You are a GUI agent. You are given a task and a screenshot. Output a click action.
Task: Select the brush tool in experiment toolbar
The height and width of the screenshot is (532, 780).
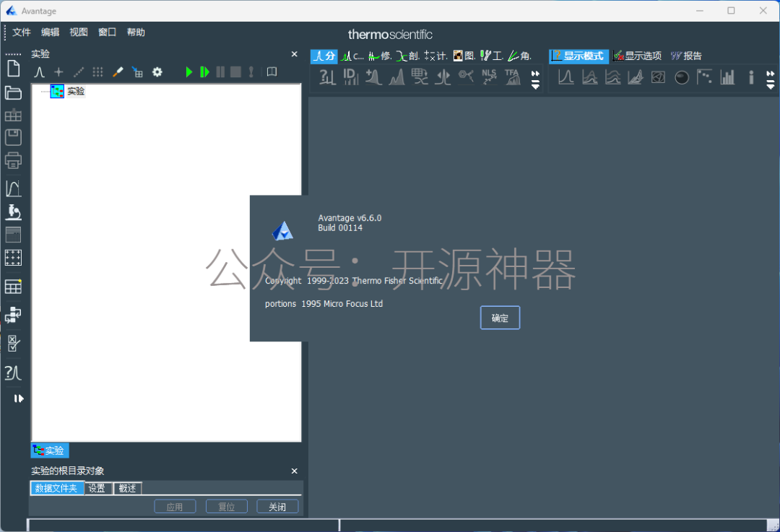(118, 72)
